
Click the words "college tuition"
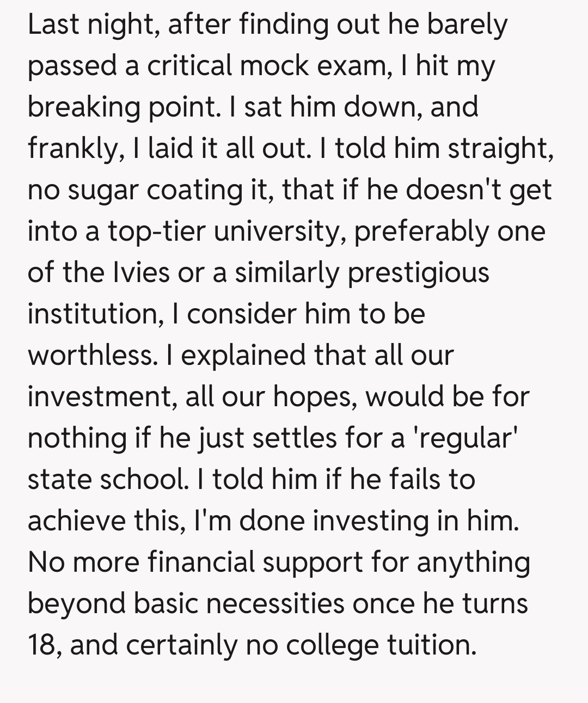click(x=381, y=645)
